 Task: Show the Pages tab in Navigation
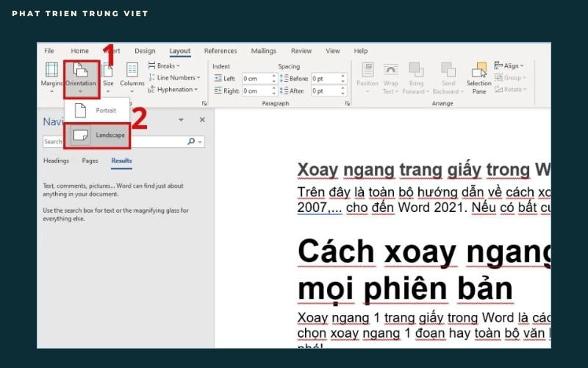point(90,160)
